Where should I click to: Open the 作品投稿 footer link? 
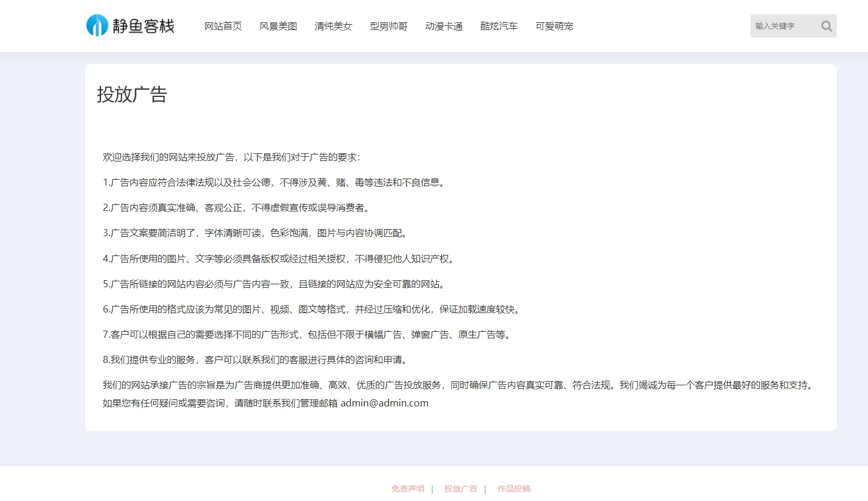(x=514, y=489)
